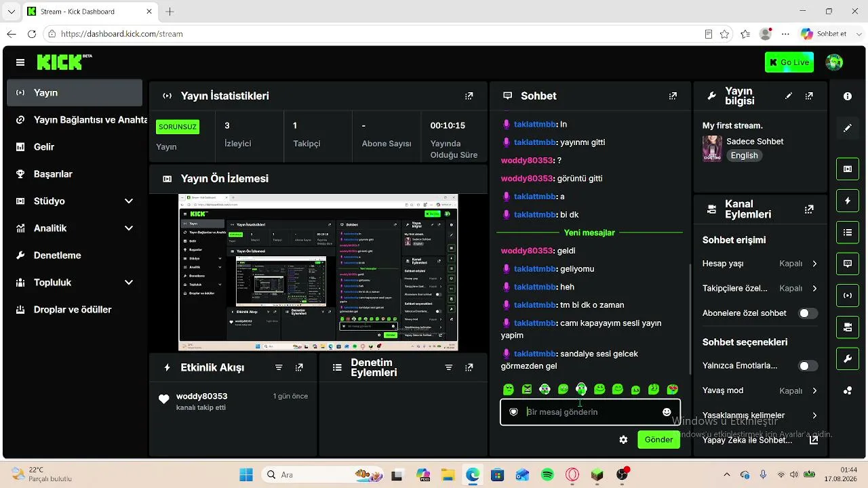Screen dimensions: 868x488
Task: Click the Sadece Sohbet category thumbnail
Action: pyautogui.click(x=712, y=148)
